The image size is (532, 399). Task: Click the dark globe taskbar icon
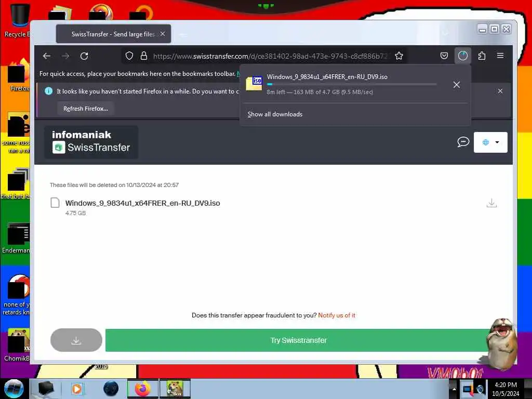coord(111,389)
